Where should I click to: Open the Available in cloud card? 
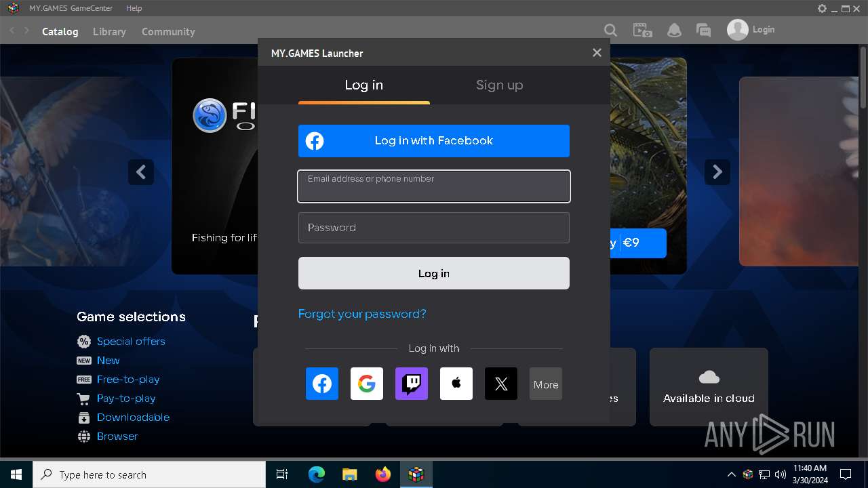point(709,387)
